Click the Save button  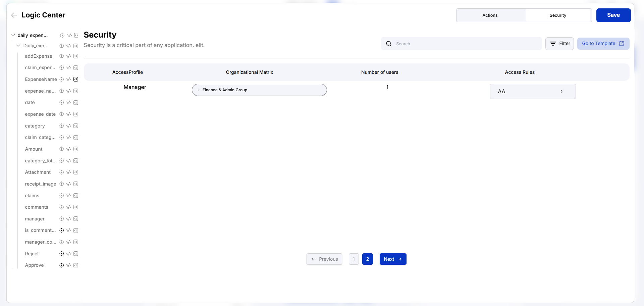click(x=613, y=15)
